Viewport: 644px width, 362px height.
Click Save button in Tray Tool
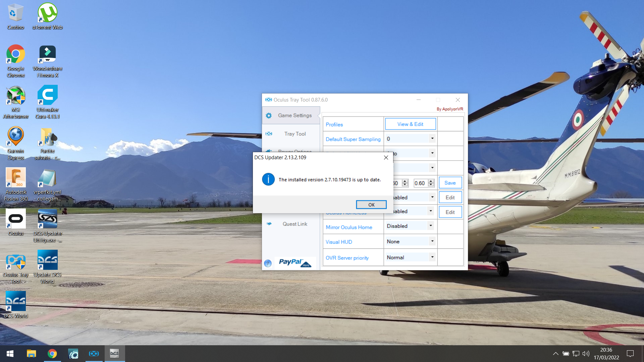click(450, 183)
